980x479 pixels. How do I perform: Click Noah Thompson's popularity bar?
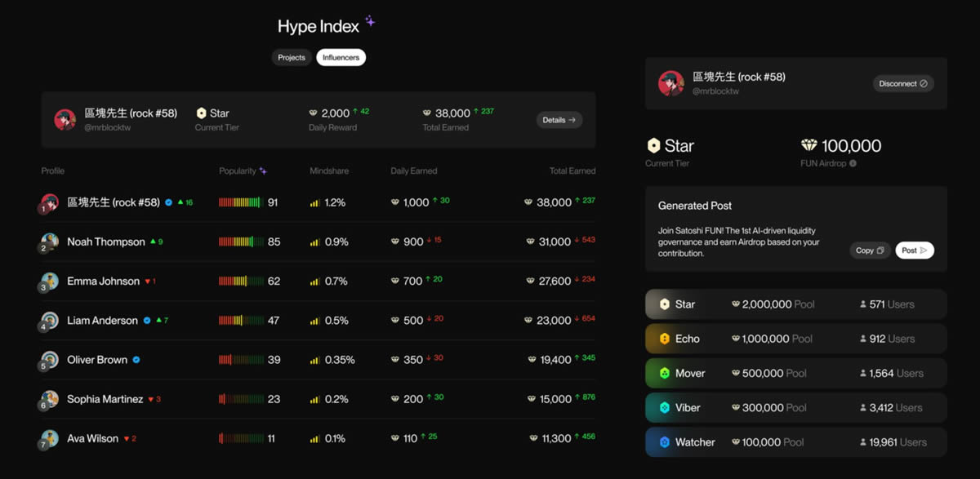click(x=241, y=242)
